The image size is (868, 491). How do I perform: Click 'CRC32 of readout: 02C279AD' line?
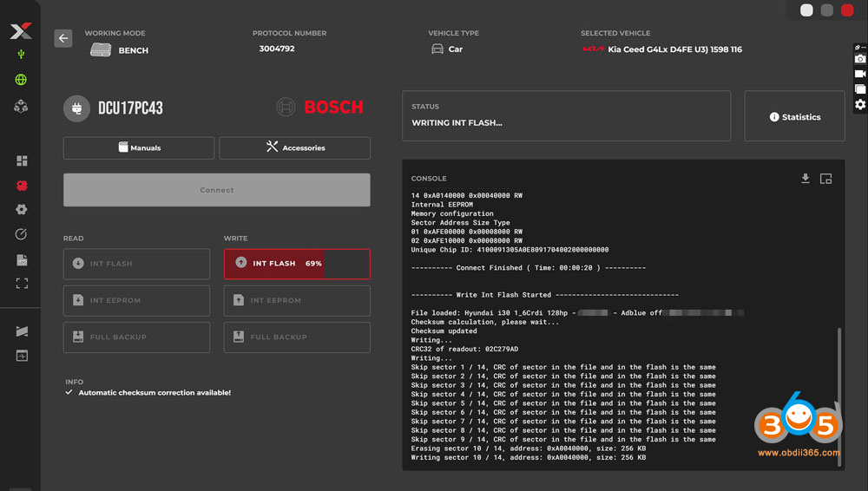pos(464,350)
